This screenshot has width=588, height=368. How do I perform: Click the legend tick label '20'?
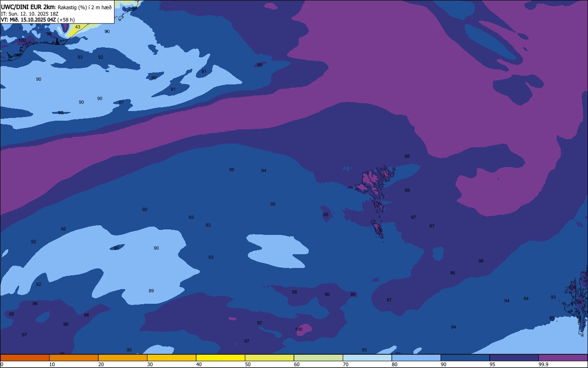[101, 364]
